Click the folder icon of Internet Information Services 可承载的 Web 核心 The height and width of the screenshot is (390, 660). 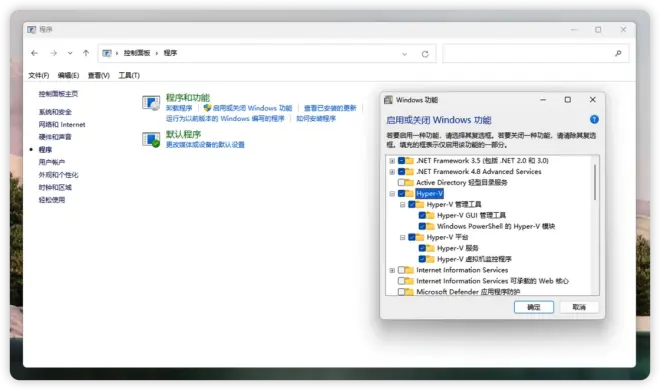pos(410,281)
